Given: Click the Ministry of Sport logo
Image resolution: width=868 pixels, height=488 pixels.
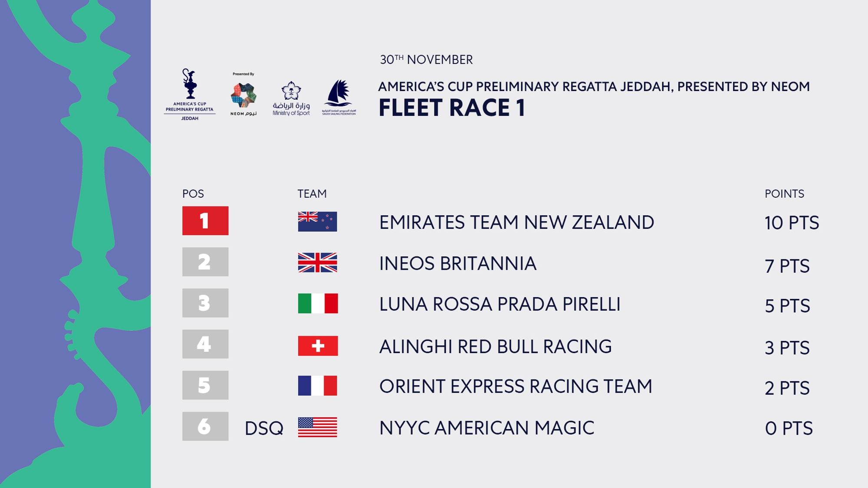Looking at the screenshot, I should (x=291, y=98).
